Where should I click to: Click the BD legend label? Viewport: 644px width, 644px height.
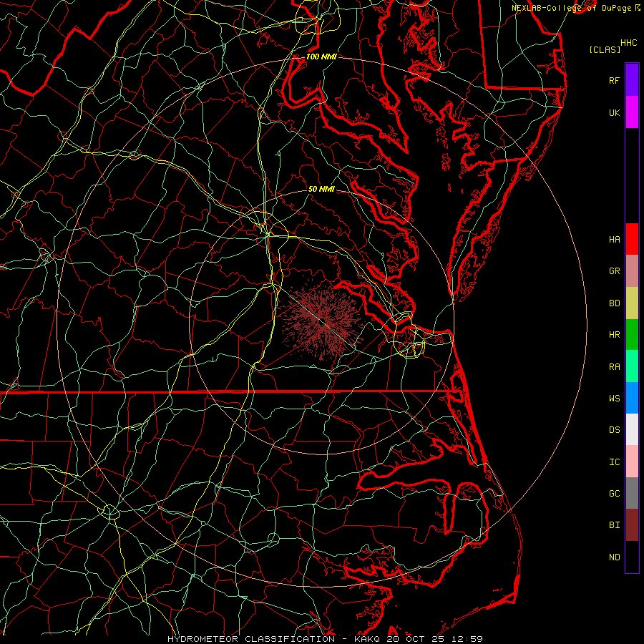[x=614, y=303]
